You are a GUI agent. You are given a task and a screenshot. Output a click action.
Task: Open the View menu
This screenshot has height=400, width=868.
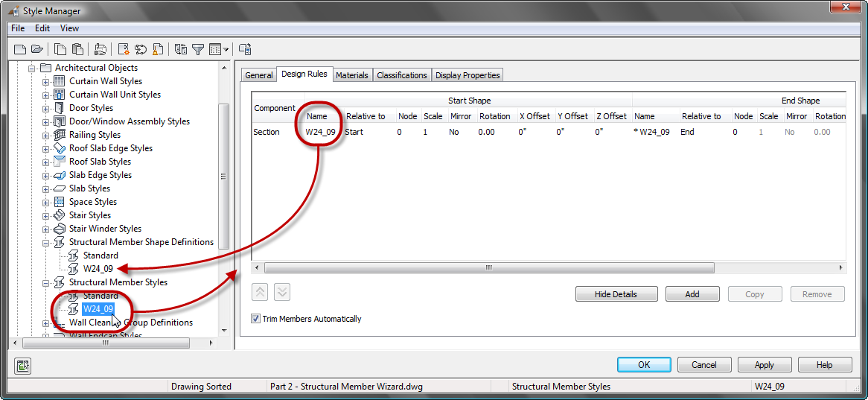point(70,28)
